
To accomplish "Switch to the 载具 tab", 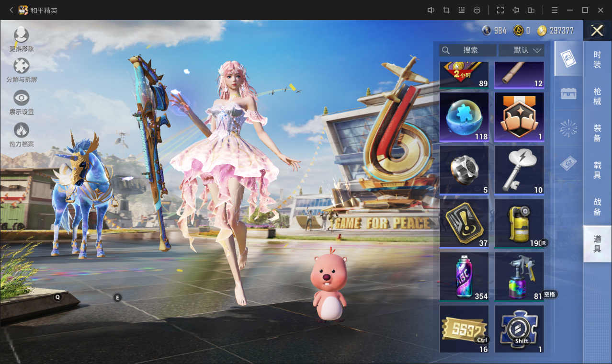I will click(597, 170).
